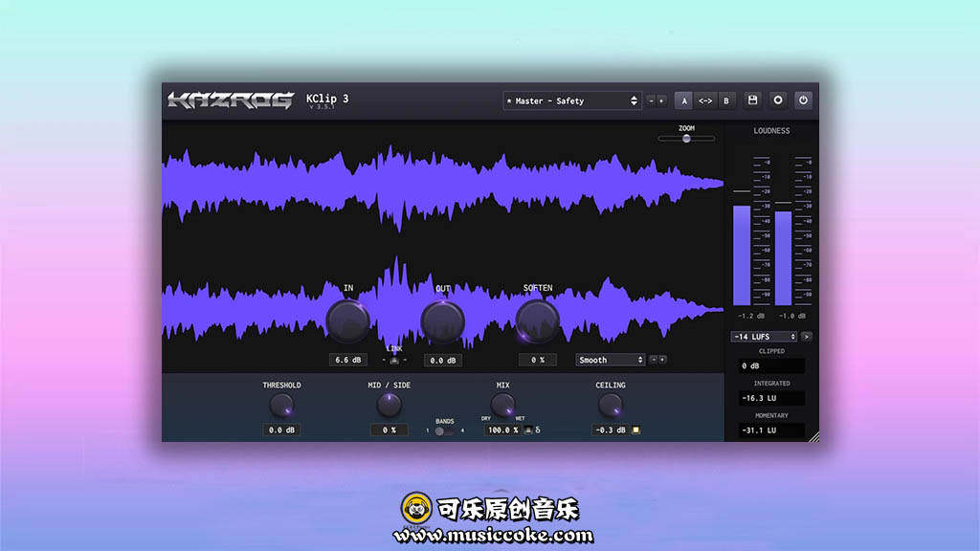Click the MOMENTARY -31.1 LU readout
The width and height of the screenshot is (980, 551).
click(x=771, y=430)
